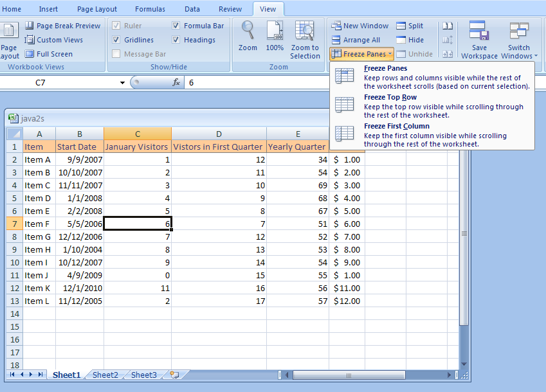Click the 100% zoom icon
Screen dimensions: 546x392
click(275, 31)
